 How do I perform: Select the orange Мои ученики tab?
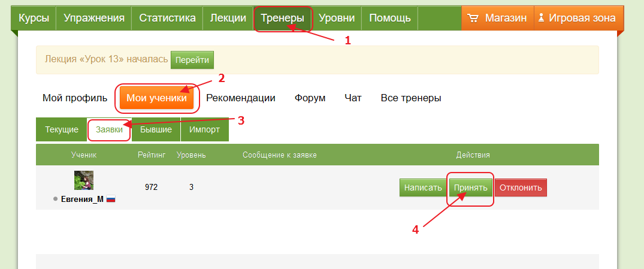(156, 98)
